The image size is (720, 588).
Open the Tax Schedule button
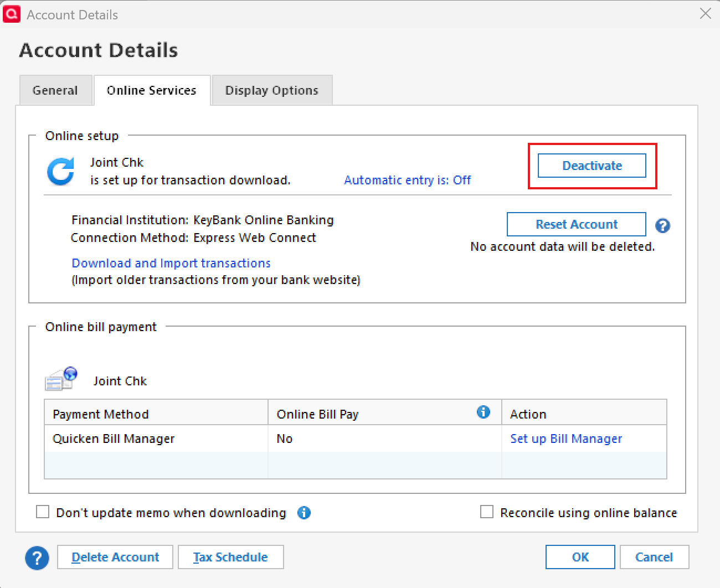[x=230, y=557]
